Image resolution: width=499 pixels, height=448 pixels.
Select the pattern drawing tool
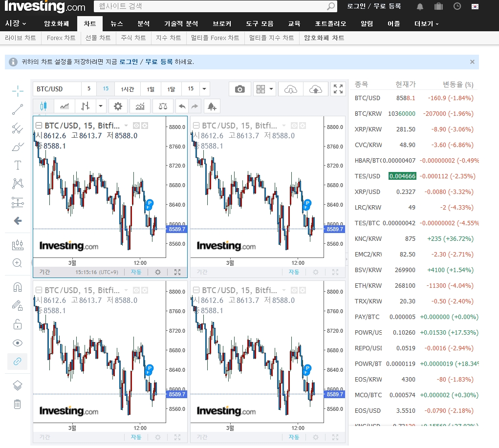tap(18, 184)
